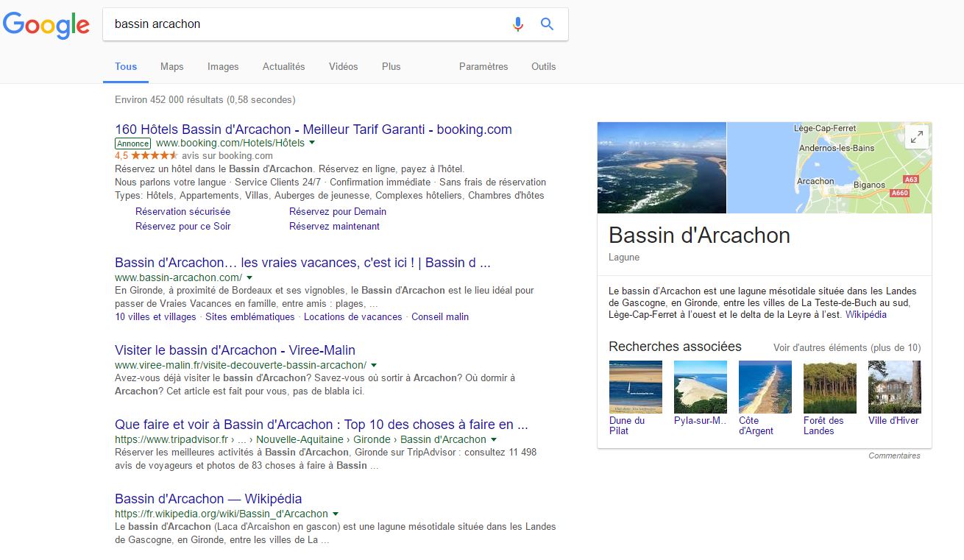Click the Ville d'Hiver thumbnail
The image size is (964, 560).
[x=895, y=387]
